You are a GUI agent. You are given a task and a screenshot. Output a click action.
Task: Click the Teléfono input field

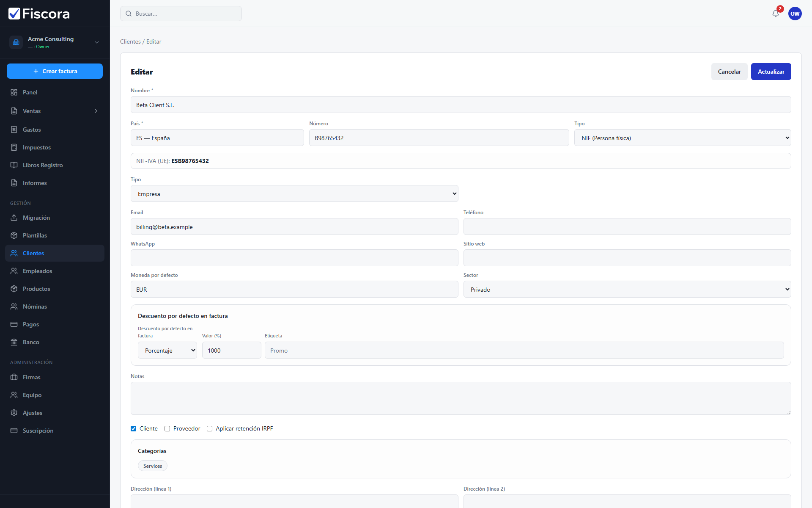[627, 226]
